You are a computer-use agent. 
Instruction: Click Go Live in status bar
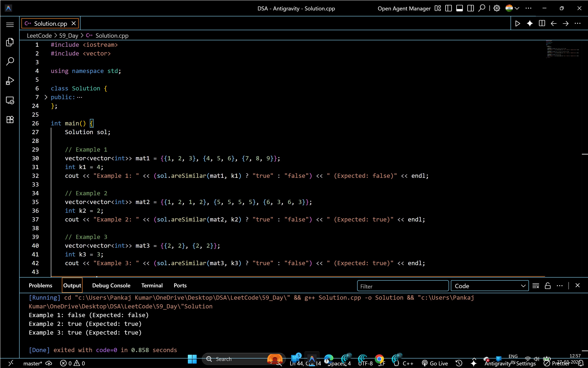coord(435,363)
